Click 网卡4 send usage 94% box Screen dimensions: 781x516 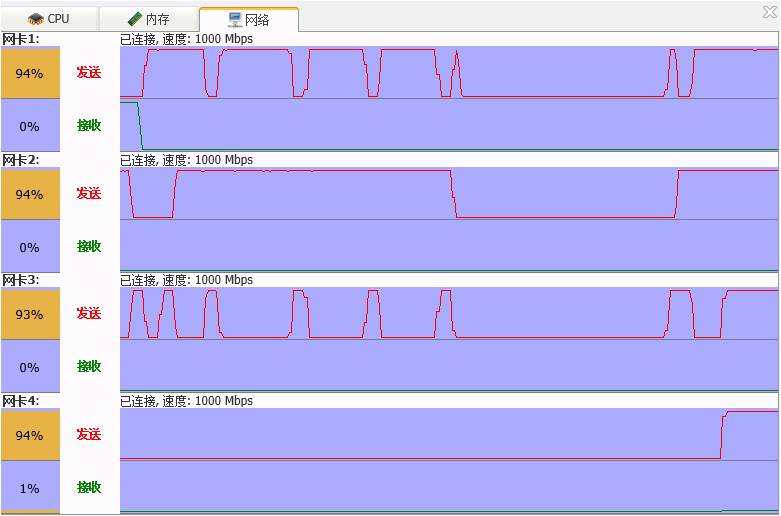coord(30,435)
